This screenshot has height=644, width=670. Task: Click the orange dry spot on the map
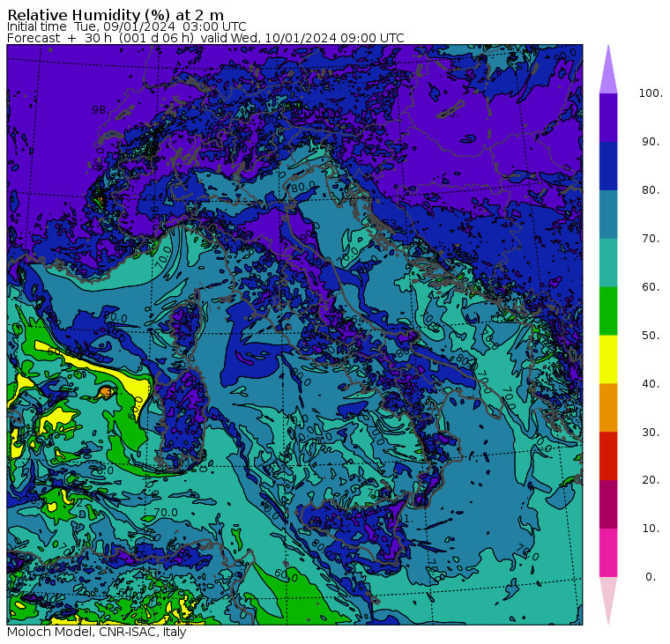pos(107,390)
